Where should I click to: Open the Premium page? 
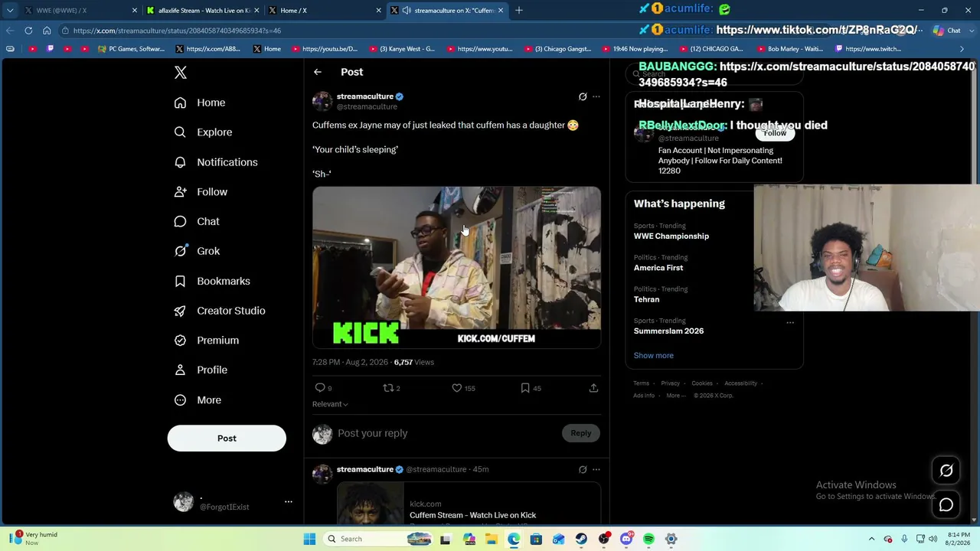point(207,341)
